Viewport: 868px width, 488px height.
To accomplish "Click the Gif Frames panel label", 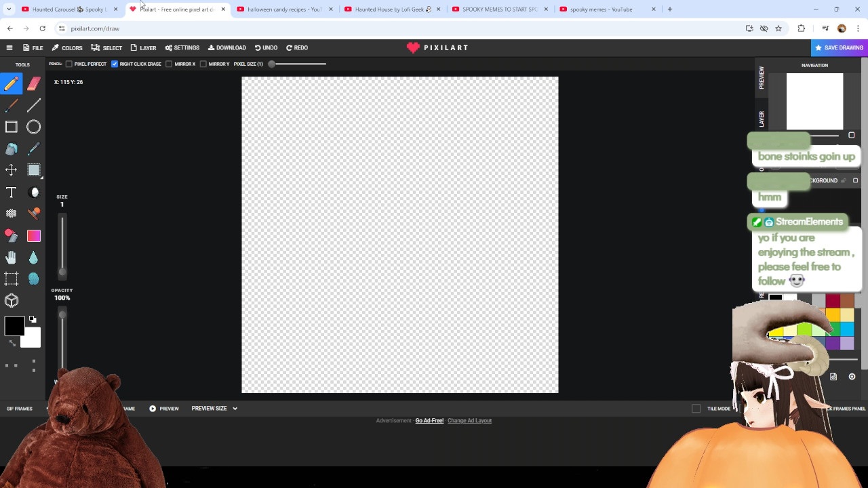I will click(20, 409).
